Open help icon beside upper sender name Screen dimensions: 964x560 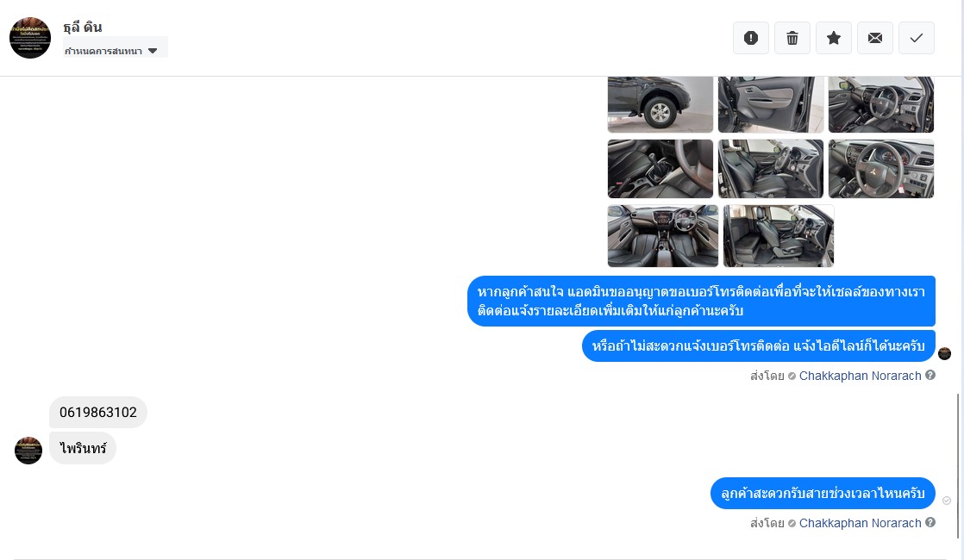tap(930, 375)
